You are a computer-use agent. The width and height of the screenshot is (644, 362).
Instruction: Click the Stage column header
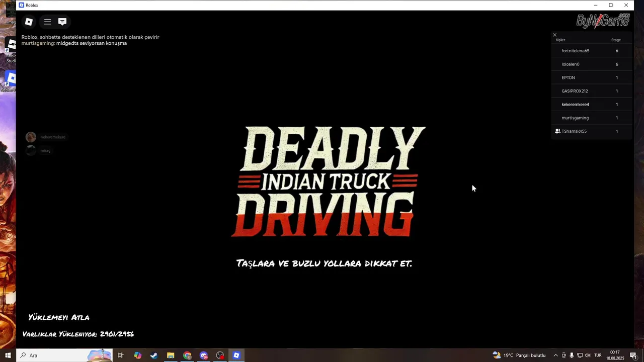click(616, 40)
